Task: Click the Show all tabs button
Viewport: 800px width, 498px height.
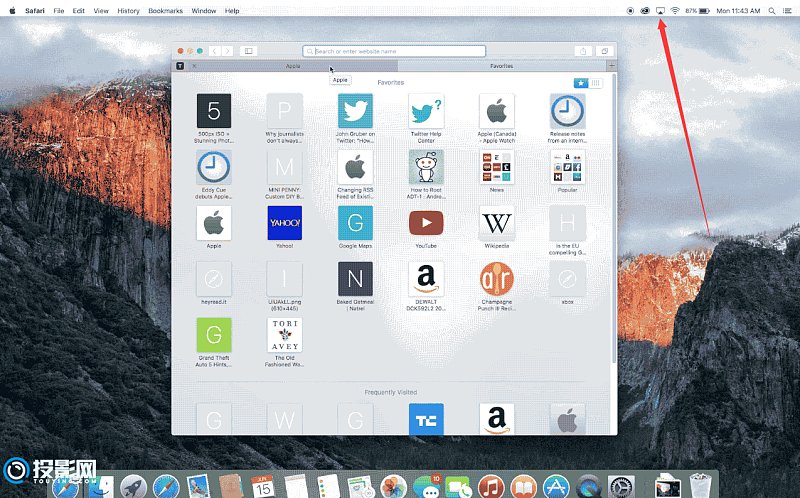Action: (x=605, y=51)
